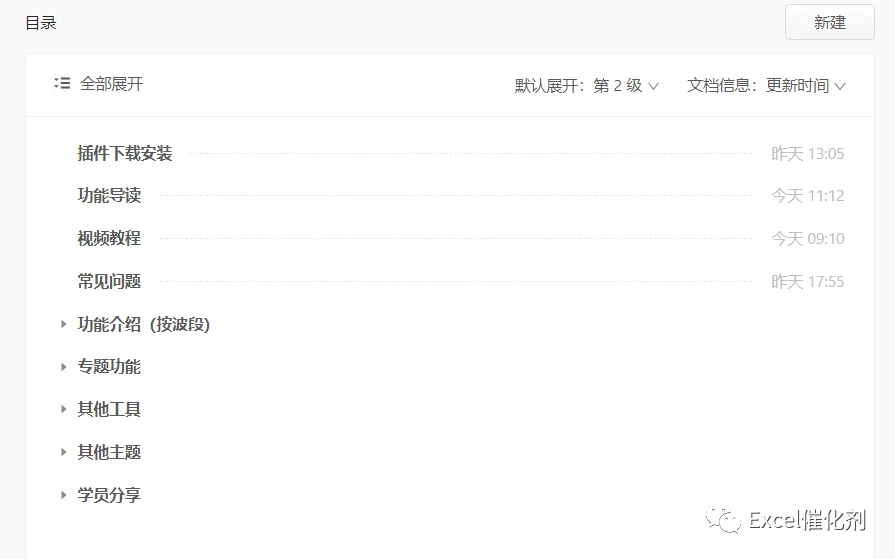
Task: Click the 全部展开 label
Action: (x=111, y=84)
